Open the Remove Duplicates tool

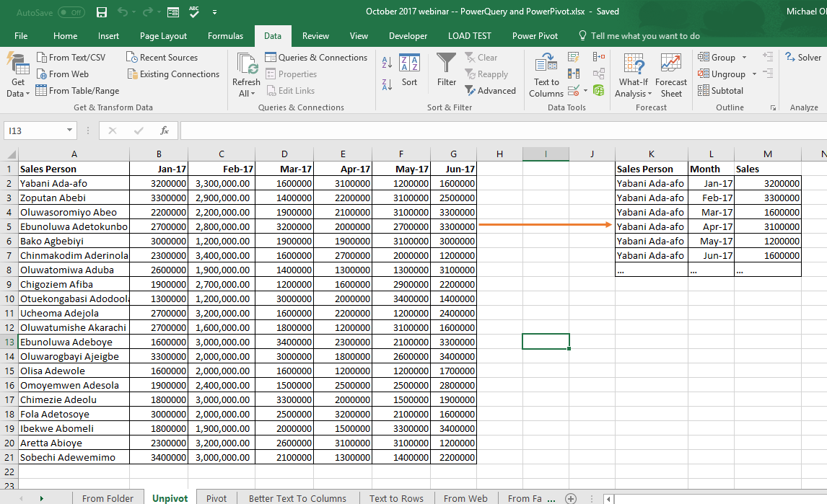point(573,73)
